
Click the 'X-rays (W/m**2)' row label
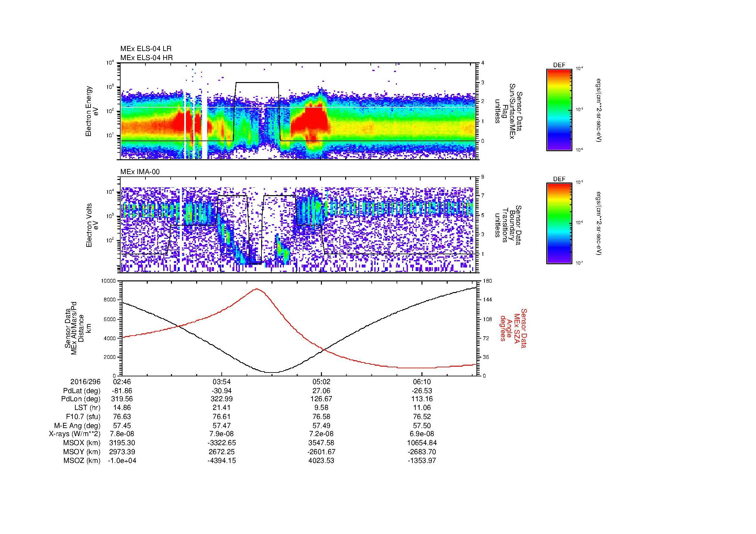click(x=74, y=434)
